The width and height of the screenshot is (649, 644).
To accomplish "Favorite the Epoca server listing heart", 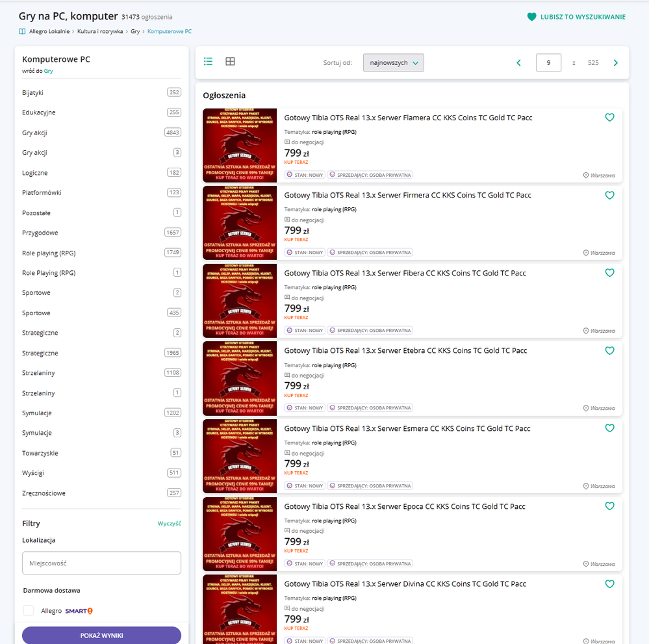I will 609,506.
